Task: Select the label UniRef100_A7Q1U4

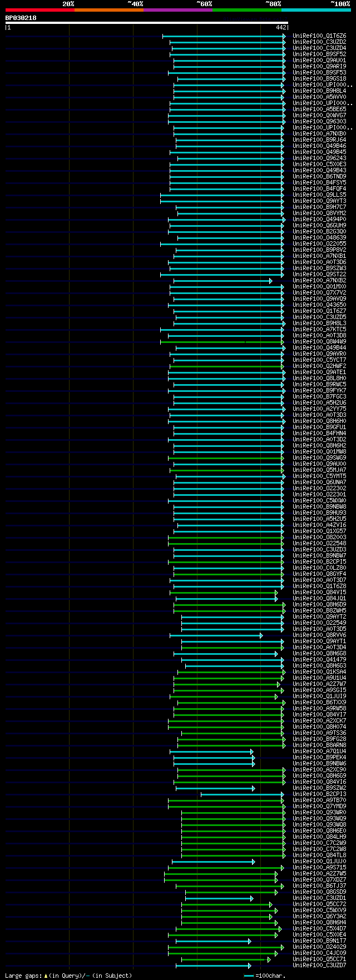Action: tap(319, 751)
